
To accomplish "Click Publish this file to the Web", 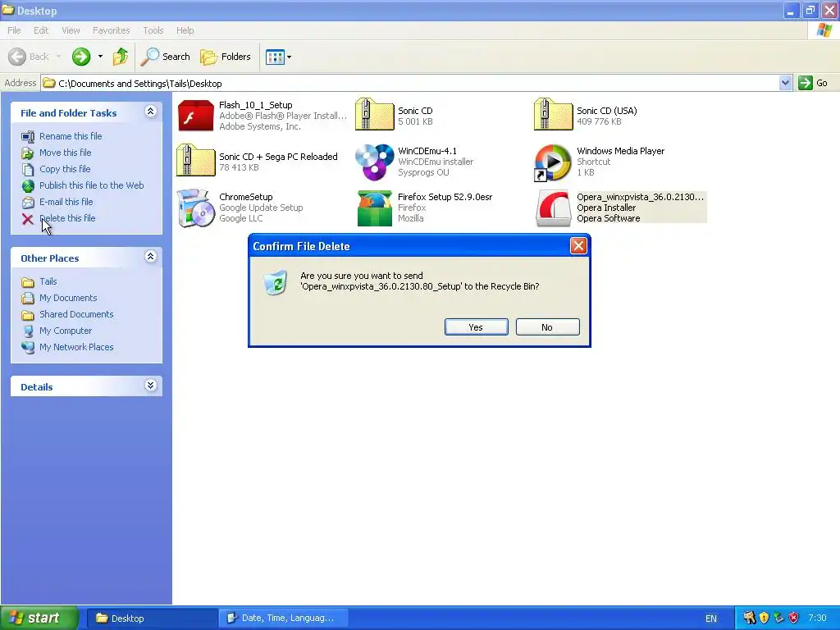I will click(91, 185).
